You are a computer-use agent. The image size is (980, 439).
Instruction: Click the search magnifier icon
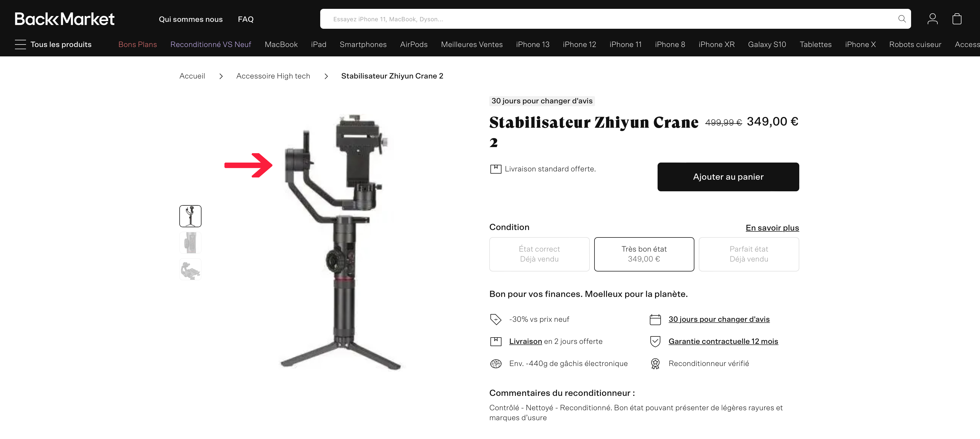[902, 19]
